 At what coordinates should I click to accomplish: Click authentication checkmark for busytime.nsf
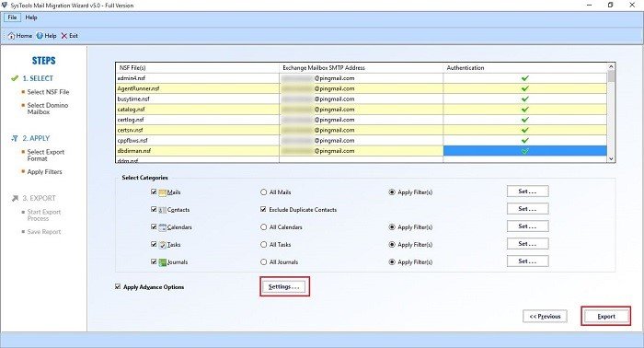pos(525,99)
